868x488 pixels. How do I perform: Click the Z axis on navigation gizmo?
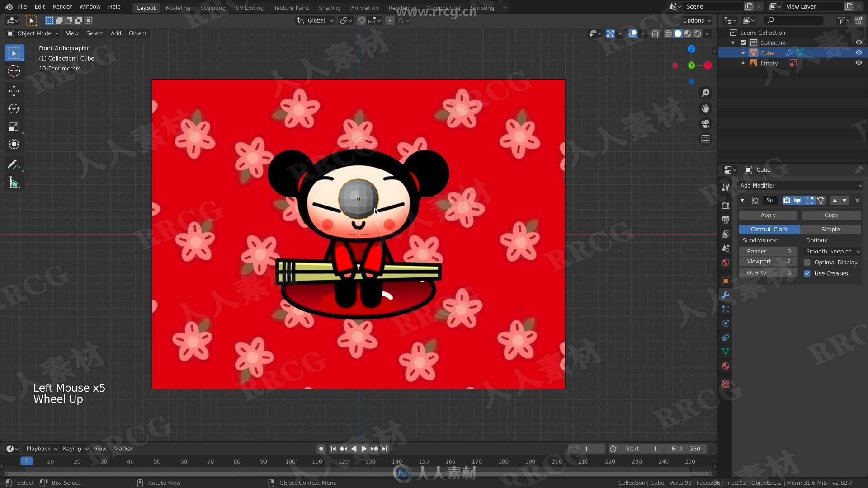pyautogui.click(x=691, y=49)
